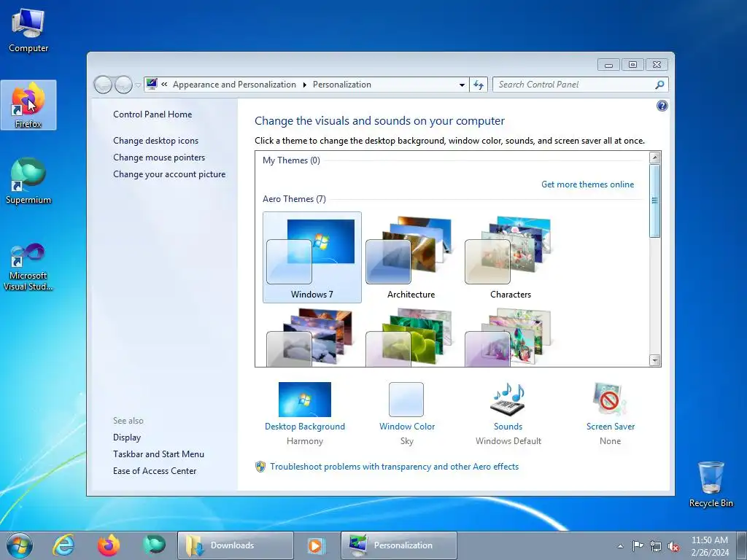Launch Internet Explorer from the taskbar
747x560 pixels.
point(63,545)
